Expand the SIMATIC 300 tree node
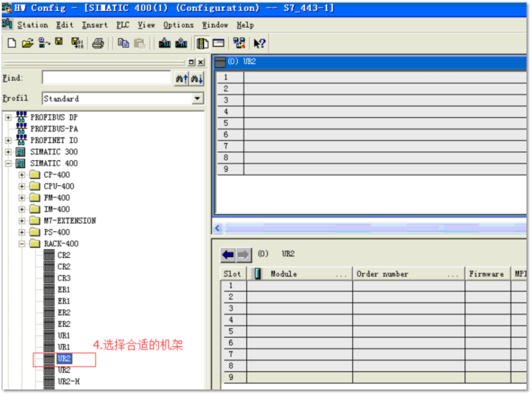 (8, 152)
